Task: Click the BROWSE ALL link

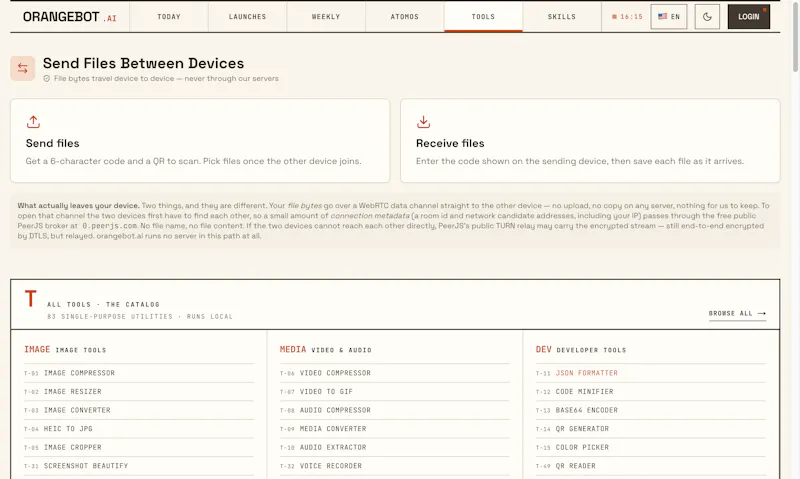Action: pyautogui.click(x=737, y=313)
